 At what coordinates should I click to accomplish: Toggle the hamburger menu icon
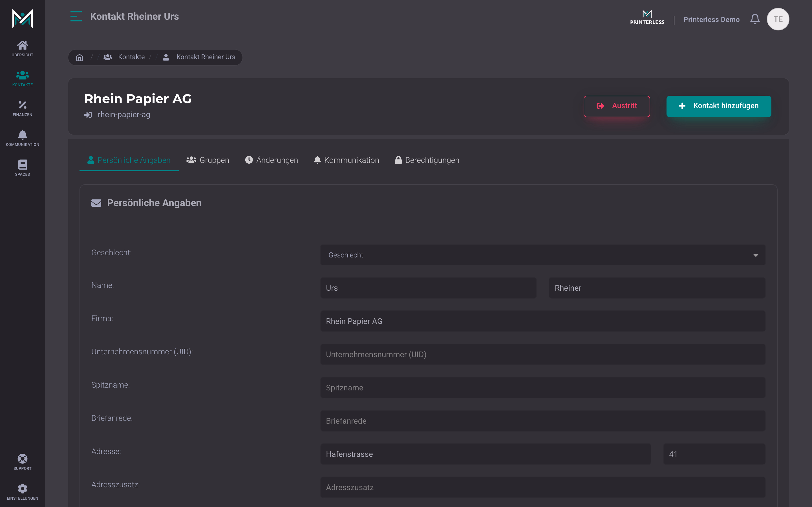pos(76,16)
